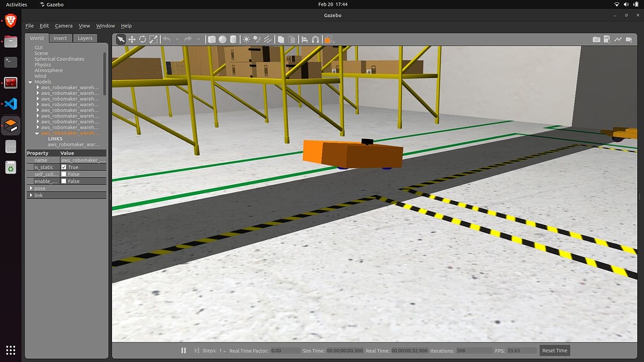The width and height of the screenshot is (644, 362).
Task: Start video recording from the top-right toolbar
Action: point(628,38)
